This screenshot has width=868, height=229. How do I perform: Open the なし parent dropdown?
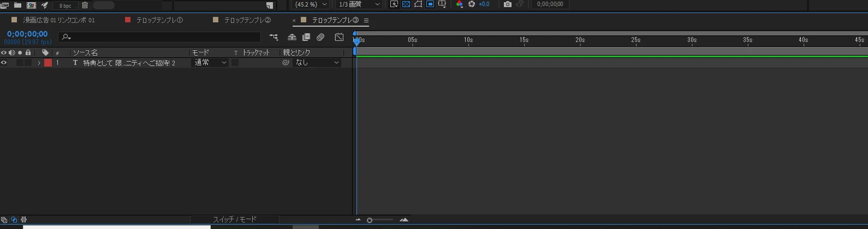[317, 63]
